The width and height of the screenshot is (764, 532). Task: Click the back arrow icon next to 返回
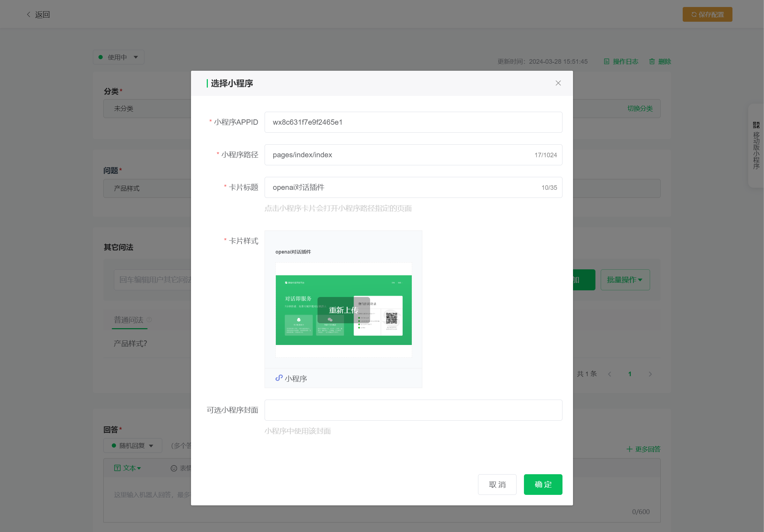(29, 14)
